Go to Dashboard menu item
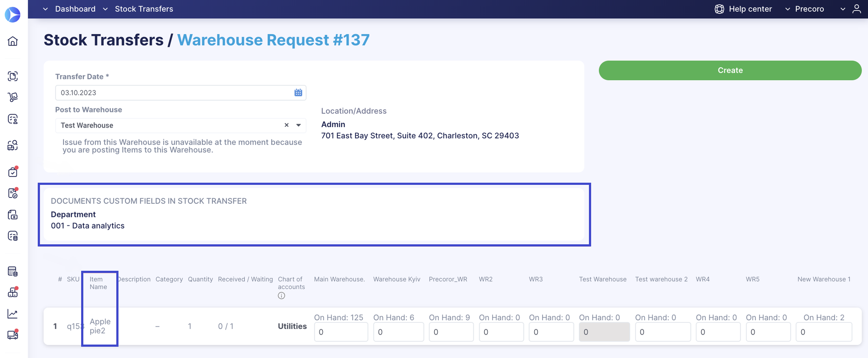 75,9
